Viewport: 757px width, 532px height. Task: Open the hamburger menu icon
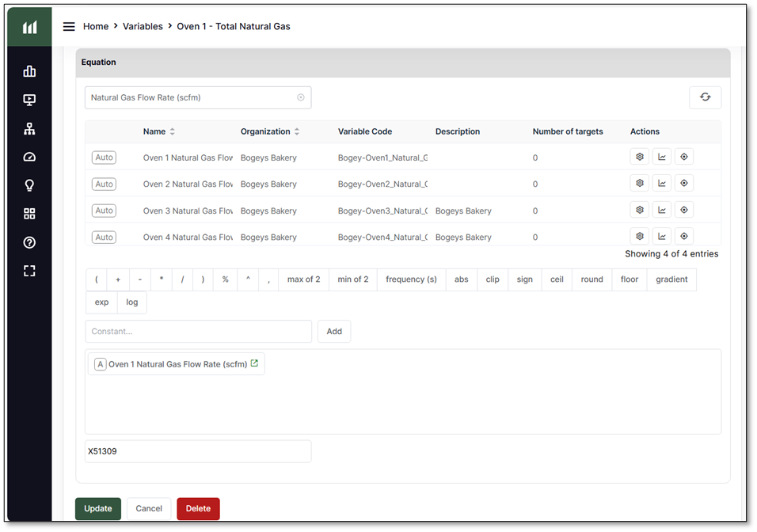coord(69,27)
